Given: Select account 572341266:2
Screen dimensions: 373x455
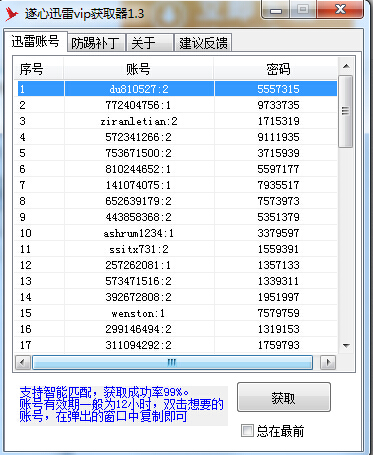Looking at the screenshot, I should pyautogui.click(x=138, y=137).
